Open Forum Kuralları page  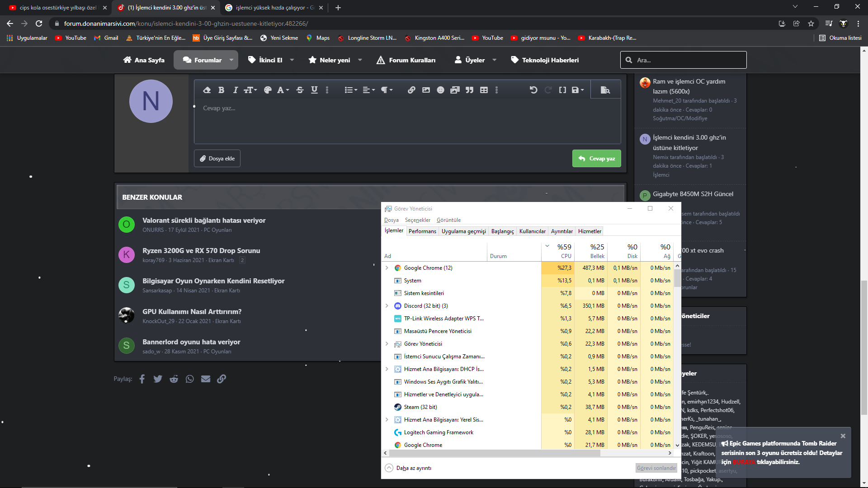(x=406, y=60)
